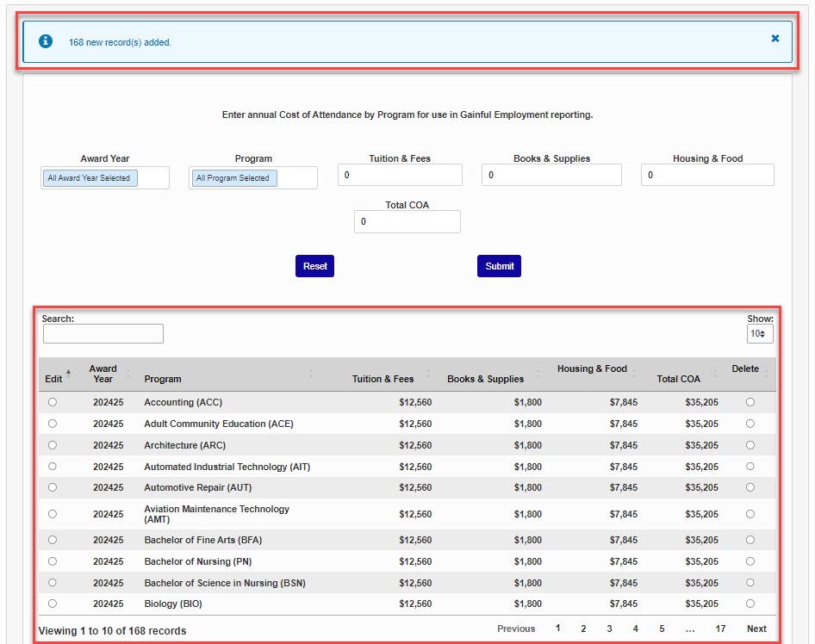Select Delete radio for Architecture (ARC)
815x644 pixels.
coord(750,445)
